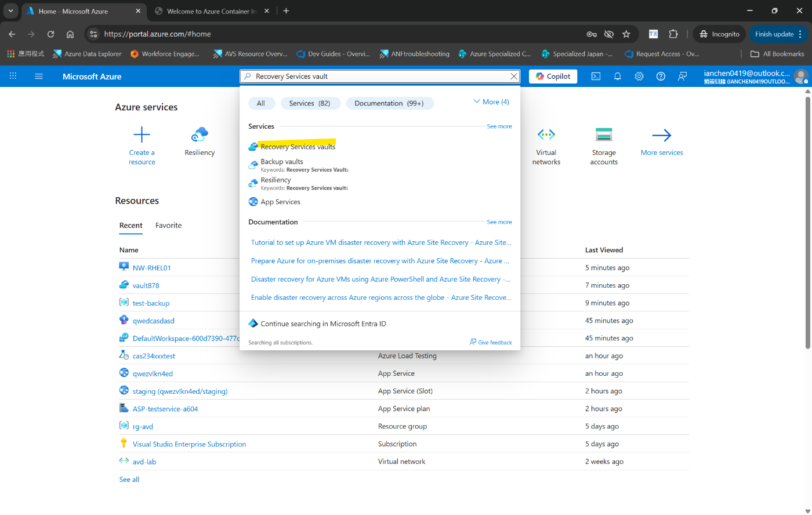Open the Copilot button
Image resolution: width=812 pixels, height=515 pixels.
(x=553, y=76)
